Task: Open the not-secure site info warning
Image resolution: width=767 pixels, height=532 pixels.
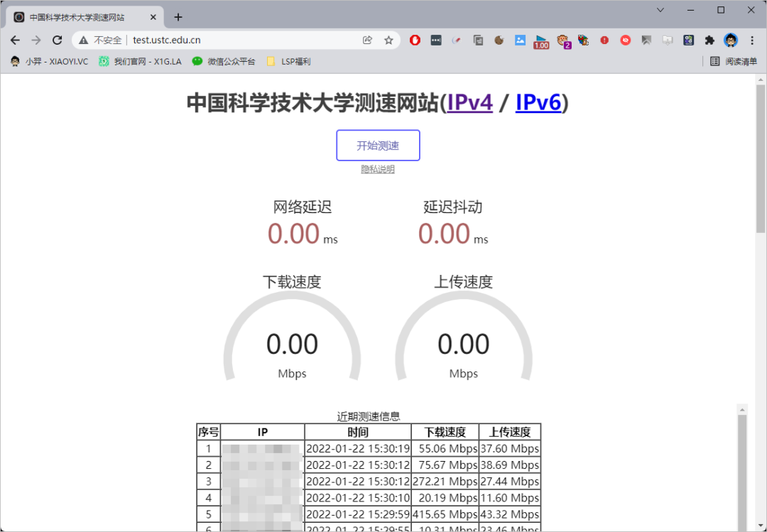Action: coord(100,40)
